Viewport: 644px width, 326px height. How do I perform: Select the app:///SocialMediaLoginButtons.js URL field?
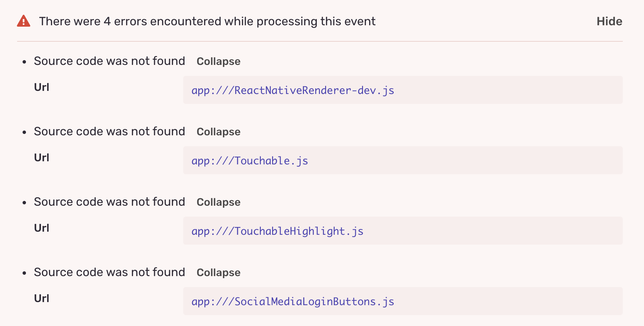293,301
